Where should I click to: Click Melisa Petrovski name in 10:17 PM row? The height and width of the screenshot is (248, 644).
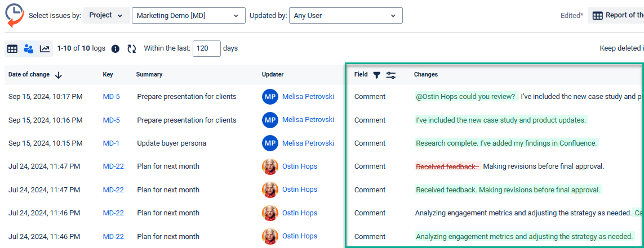[308, 96]
